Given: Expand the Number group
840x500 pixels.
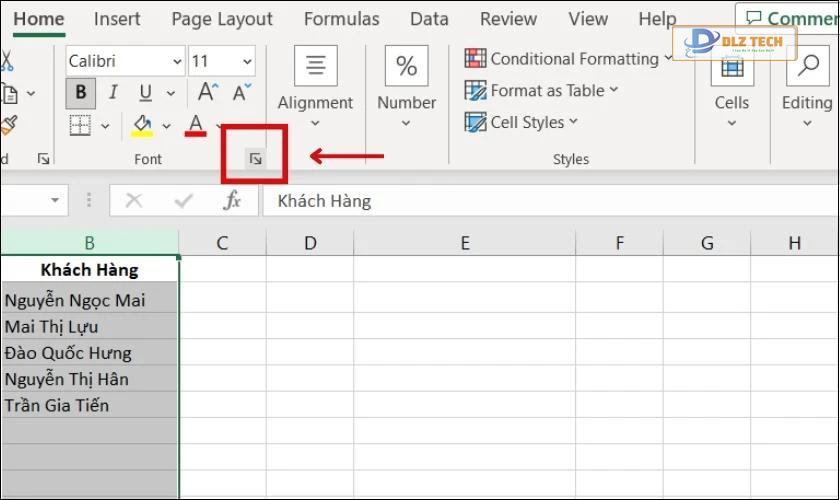Looking at the screenshot, I should (406, 89).
